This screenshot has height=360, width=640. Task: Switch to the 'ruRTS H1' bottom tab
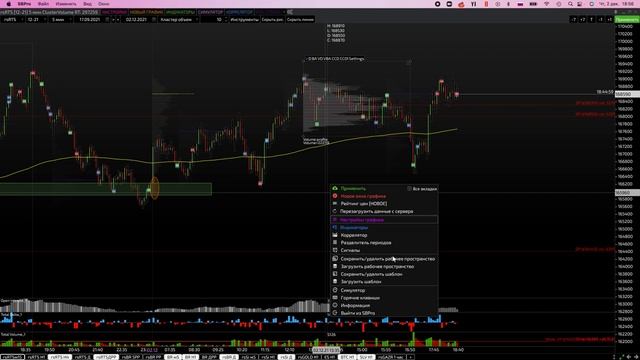click(x=36, y=357)
